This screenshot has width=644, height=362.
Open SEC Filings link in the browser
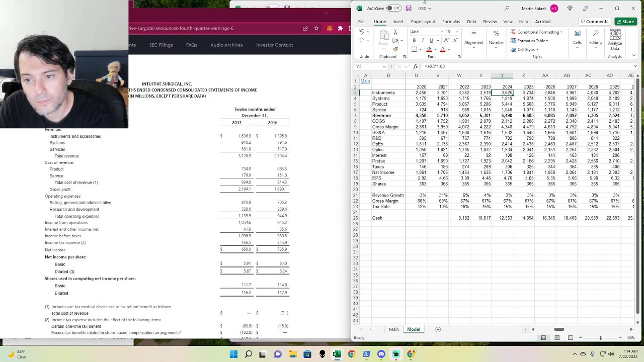[161, 45]
